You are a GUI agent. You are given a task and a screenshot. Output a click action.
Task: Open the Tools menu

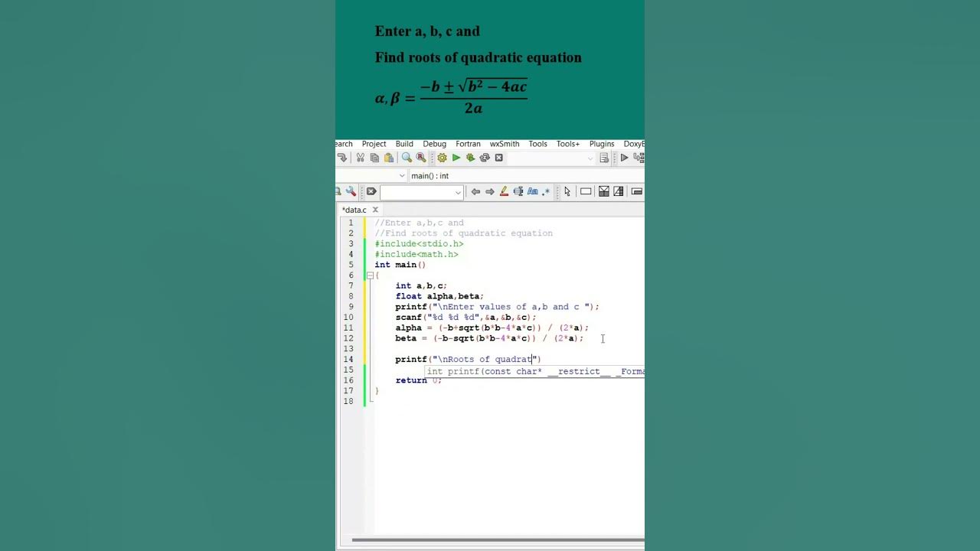[x=538, y=144]
